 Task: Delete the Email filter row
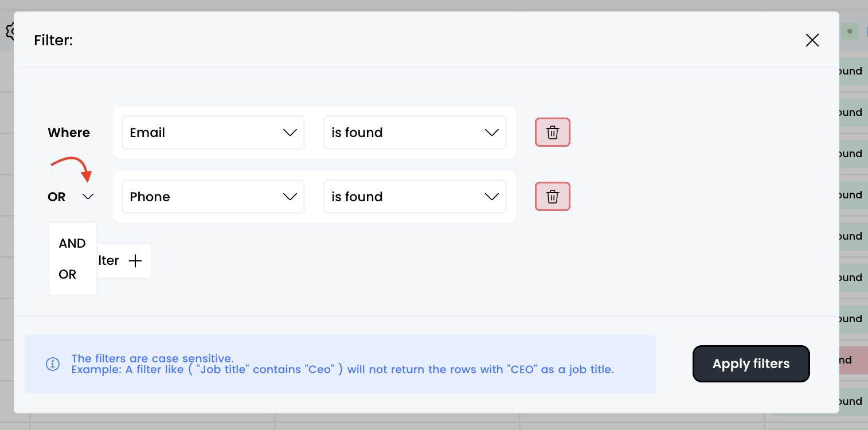tap(552, 132)
